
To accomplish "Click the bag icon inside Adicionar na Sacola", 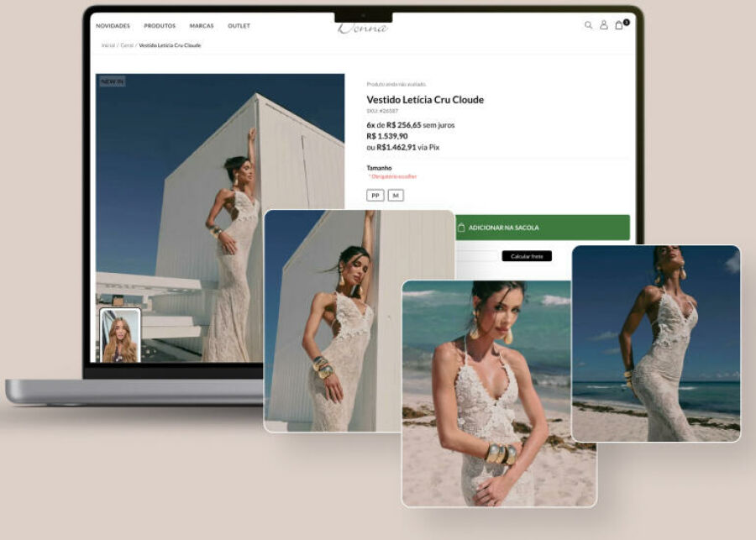I will pos(461,228).
